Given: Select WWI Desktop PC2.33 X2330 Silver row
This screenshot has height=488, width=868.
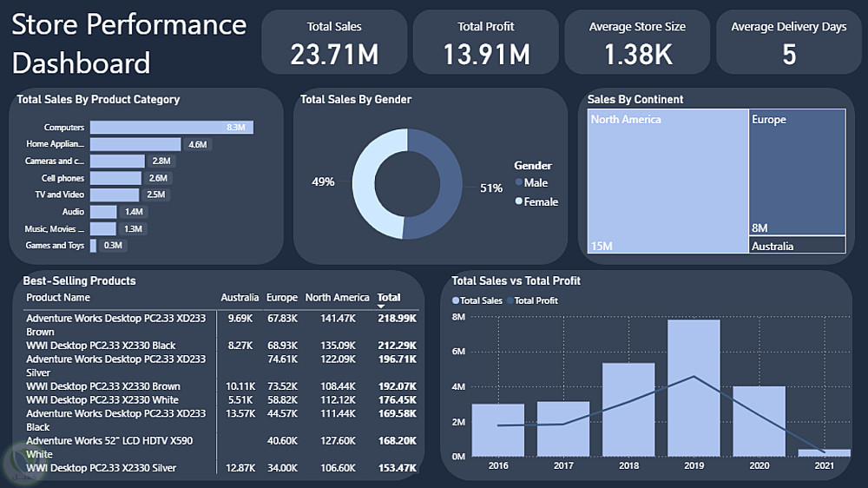Looking at the screenshot, I should 221,468.
